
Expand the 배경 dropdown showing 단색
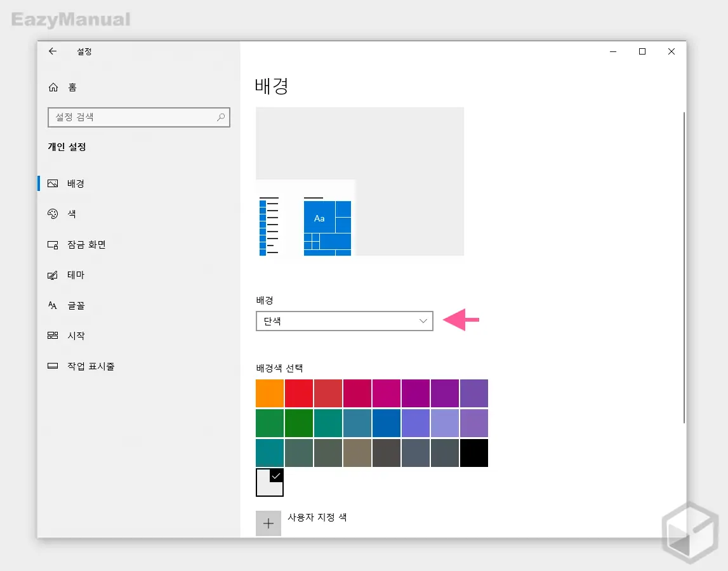coord(344,321)
